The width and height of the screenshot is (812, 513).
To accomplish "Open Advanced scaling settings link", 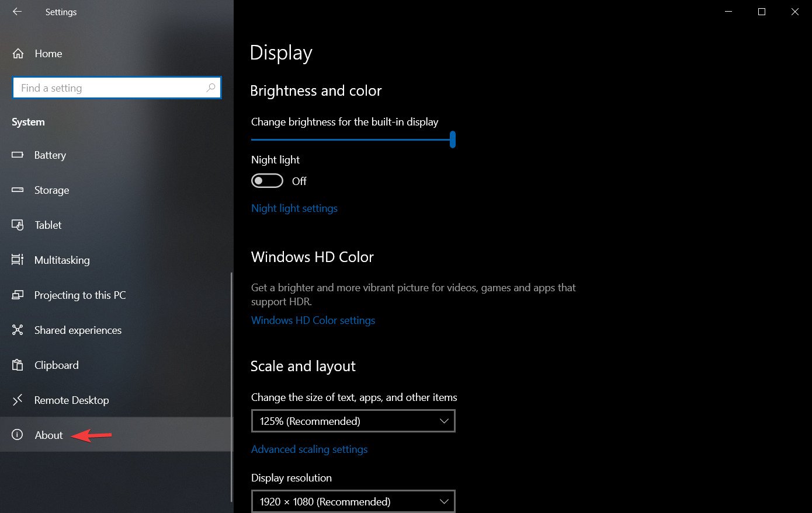I will click(309, 449).
